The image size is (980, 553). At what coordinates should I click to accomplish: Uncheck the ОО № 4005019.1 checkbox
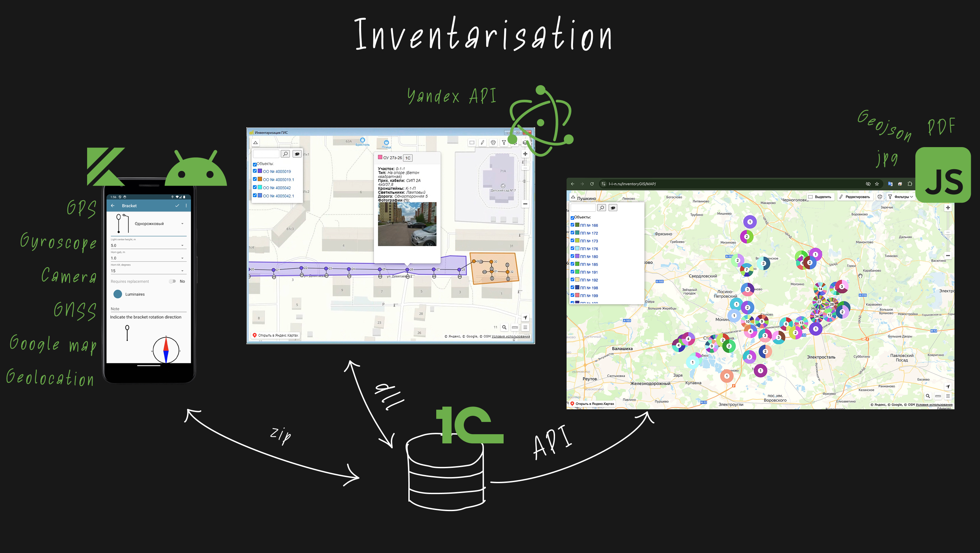click(255, 179)
